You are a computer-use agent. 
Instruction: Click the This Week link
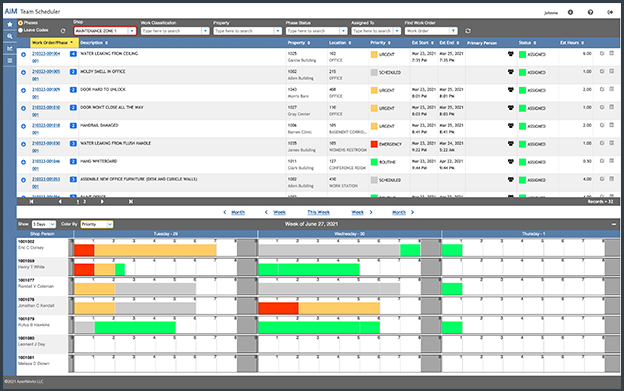click(x=318, y=212)
